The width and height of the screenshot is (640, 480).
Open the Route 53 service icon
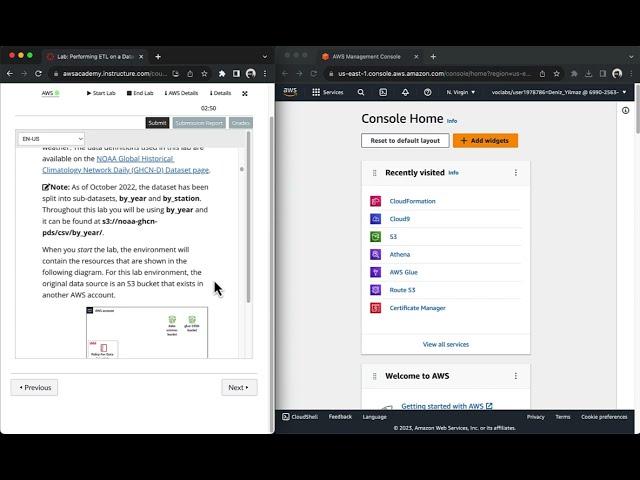(x=376, y=290)
